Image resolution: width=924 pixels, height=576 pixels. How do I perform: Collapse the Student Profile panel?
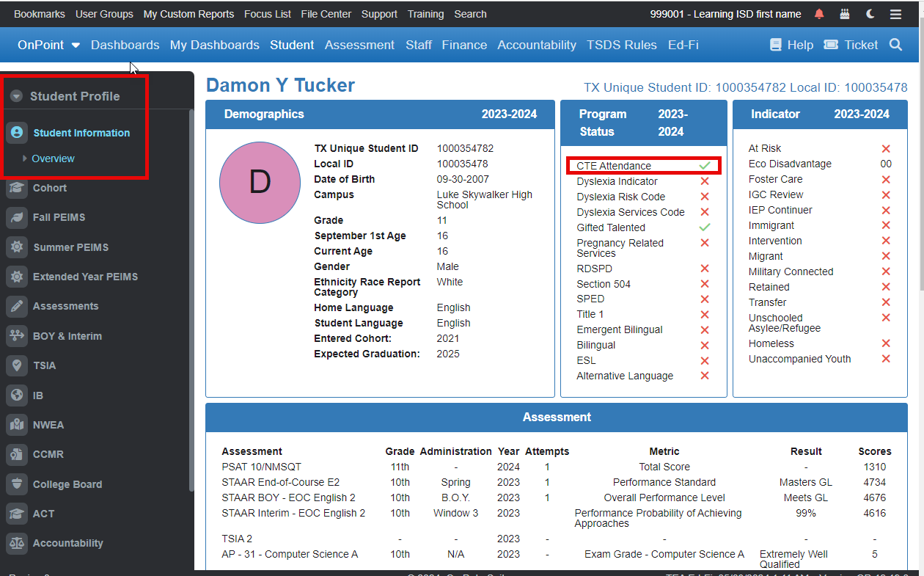click(16, 95)
